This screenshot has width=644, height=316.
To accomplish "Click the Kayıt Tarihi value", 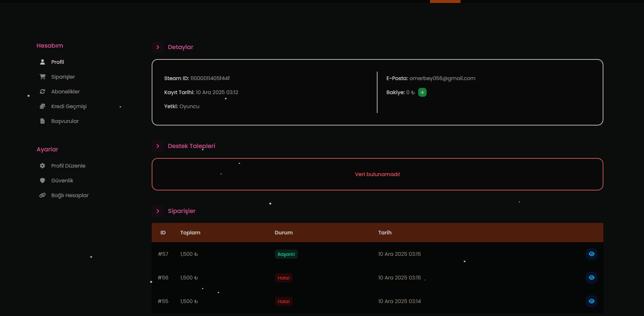I will pos(217,92).
